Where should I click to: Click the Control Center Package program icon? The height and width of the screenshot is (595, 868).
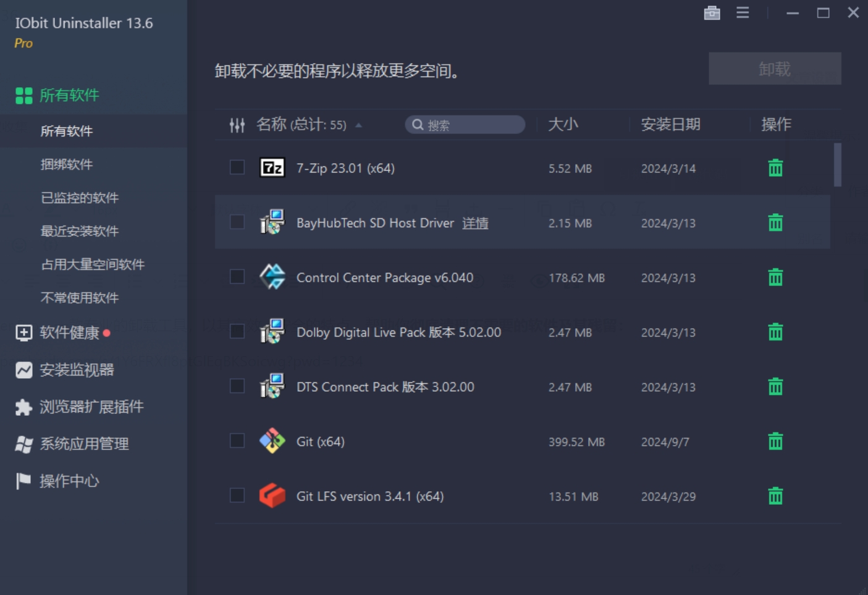click(272, 277)
